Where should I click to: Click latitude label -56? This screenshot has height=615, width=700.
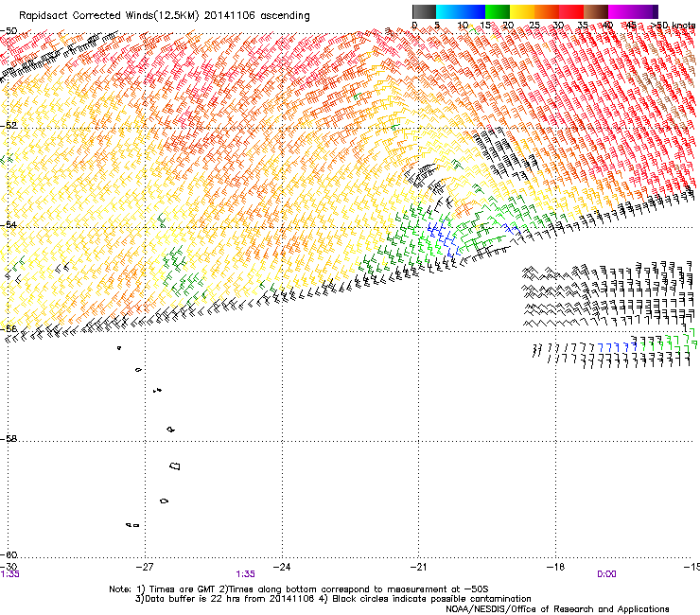coord(9,328)
